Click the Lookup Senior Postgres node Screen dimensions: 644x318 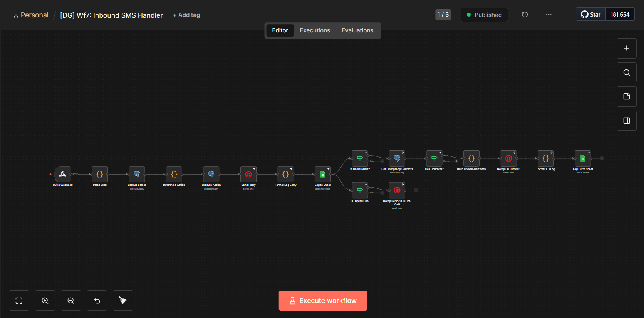click(x=137, y=174)
